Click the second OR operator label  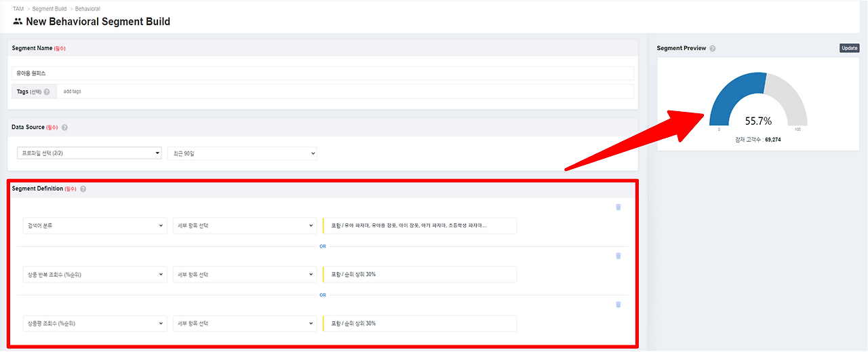tap(323, 295)
